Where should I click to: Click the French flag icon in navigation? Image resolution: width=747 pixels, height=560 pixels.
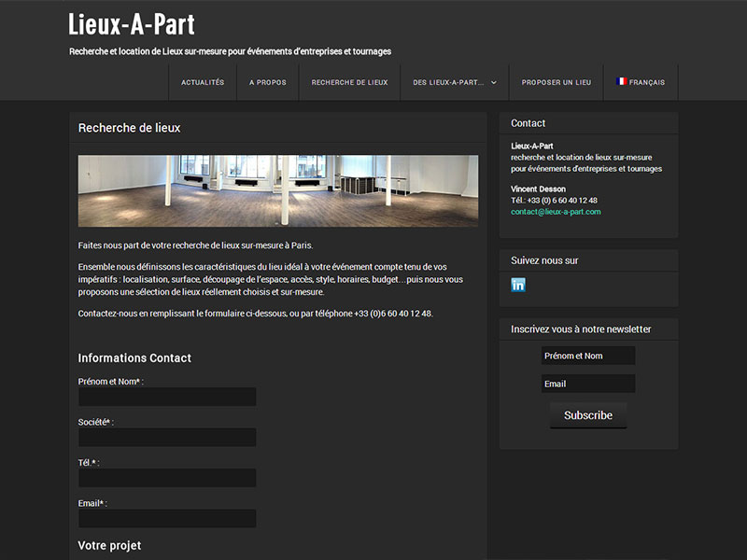(x=621, y=81)
